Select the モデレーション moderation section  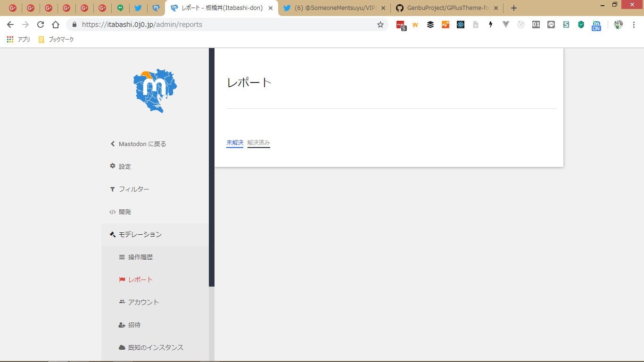[140, 234]
